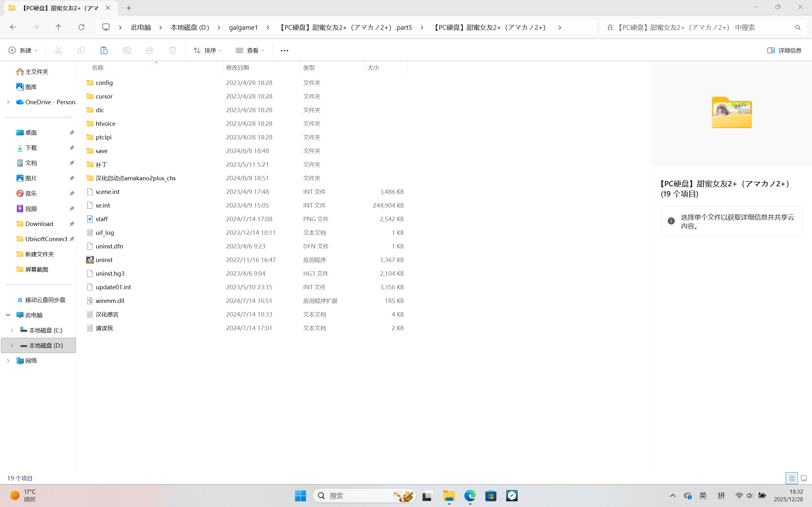812x507 pixels.
Task: Click the Up directory arrow icon
Action: [x=58, y=27]
